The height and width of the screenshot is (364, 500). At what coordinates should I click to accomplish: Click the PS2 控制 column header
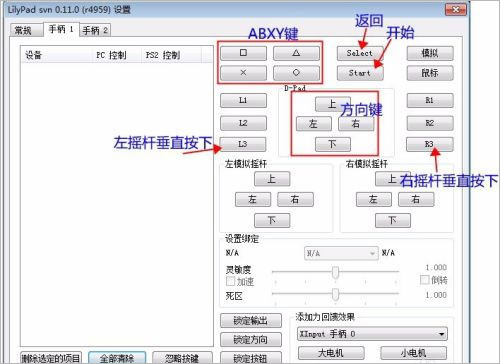click(163, 55)
